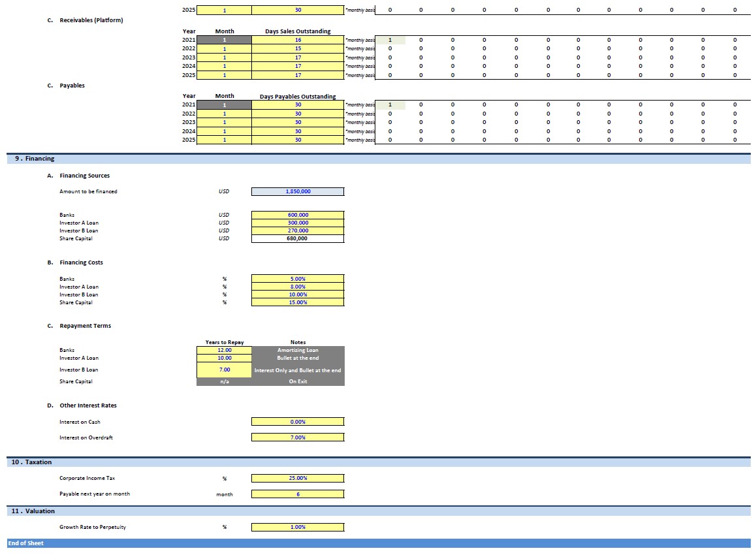Viewport: 756px width, 555px height.
Task: Select Investor B Loan cost 10.00%
Action: 298,294
